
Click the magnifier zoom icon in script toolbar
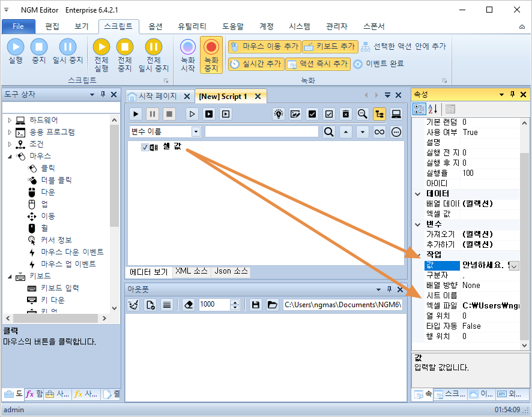(x=362, y=114)
